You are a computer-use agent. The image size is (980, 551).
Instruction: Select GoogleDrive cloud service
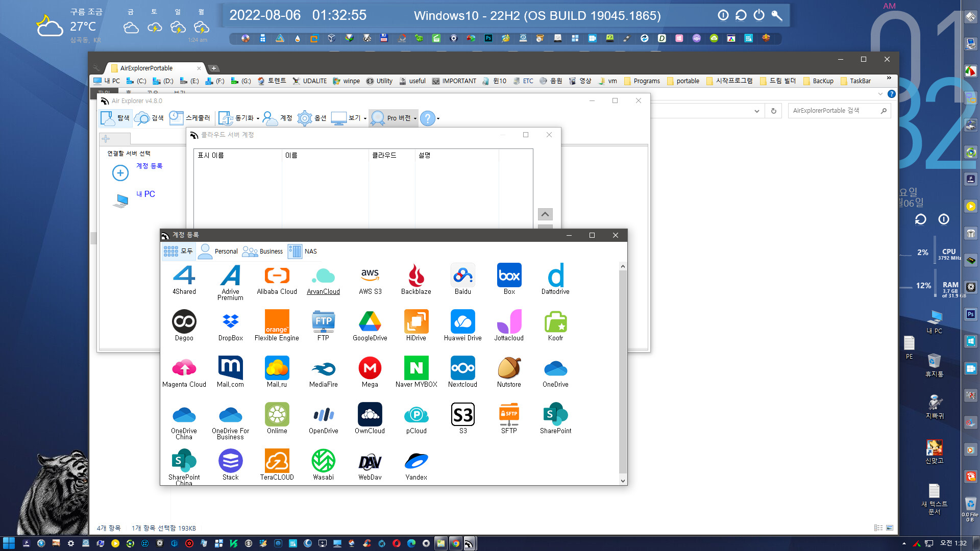tap(370, 326)
